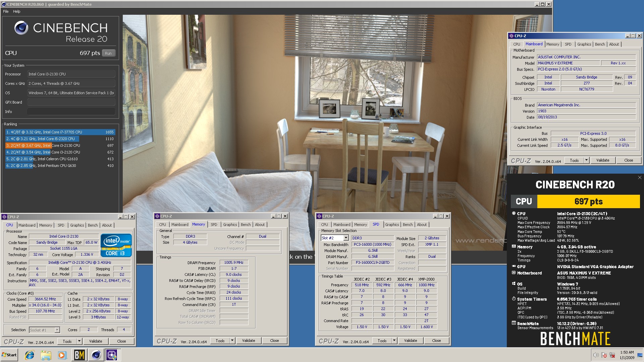This screenshot has width=644, height=362.
Task: Launch Windows Media Player from taskbar
Action: pos(62,355)
